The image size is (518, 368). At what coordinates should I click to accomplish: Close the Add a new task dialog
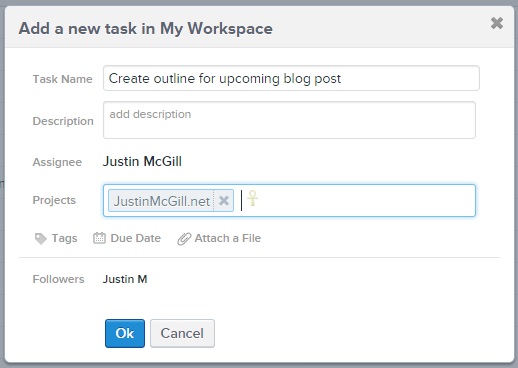tap(497, 23)
